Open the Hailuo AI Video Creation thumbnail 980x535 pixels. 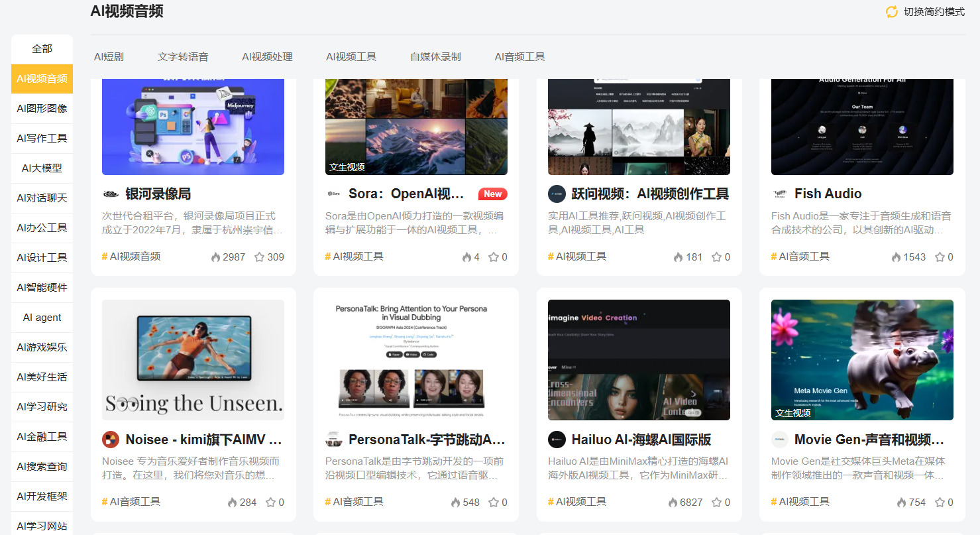click(x=639, y=360)
